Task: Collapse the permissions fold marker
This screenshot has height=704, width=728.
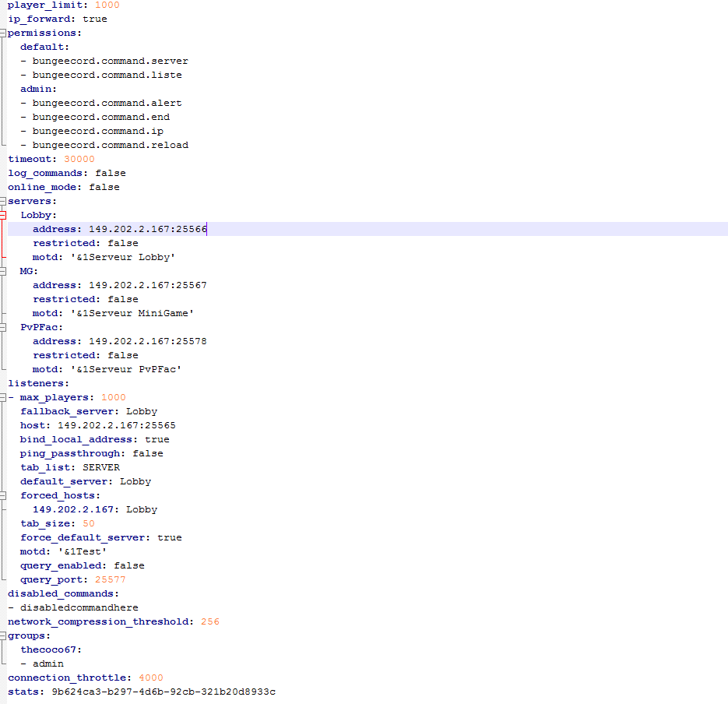Action: pos(3,33)
